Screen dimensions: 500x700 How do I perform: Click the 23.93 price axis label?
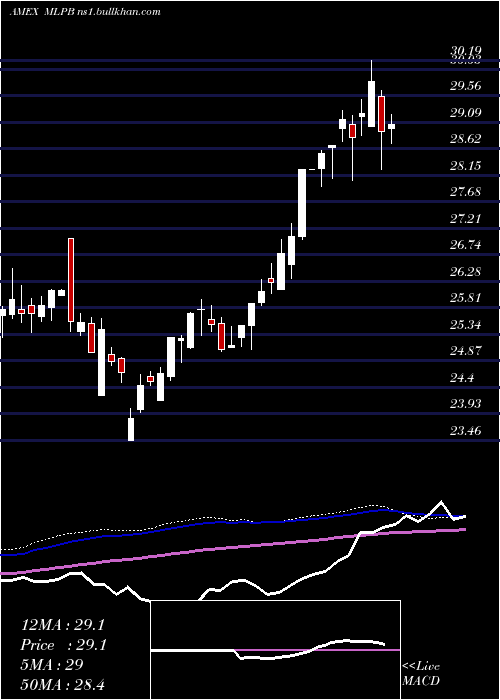pyautogui.click(x=466, y=404)
